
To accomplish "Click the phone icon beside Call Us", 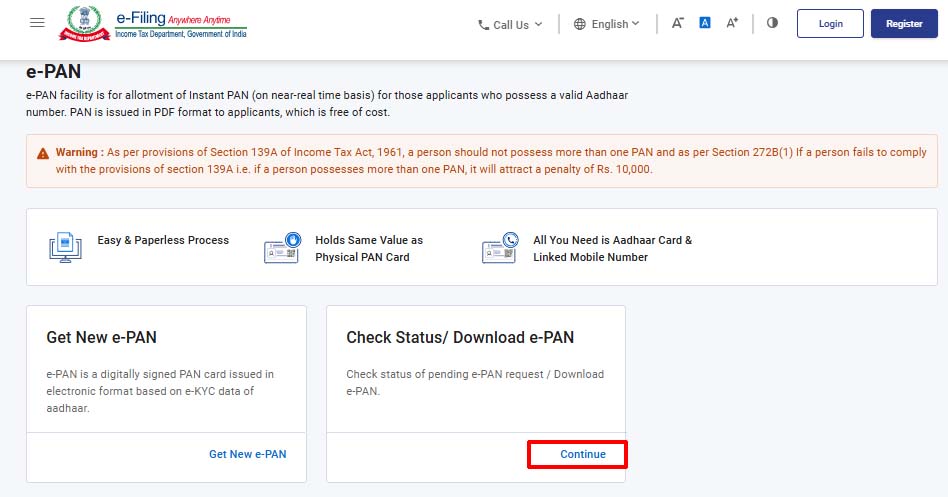I will pyautogui.click(x=483, y=25).
